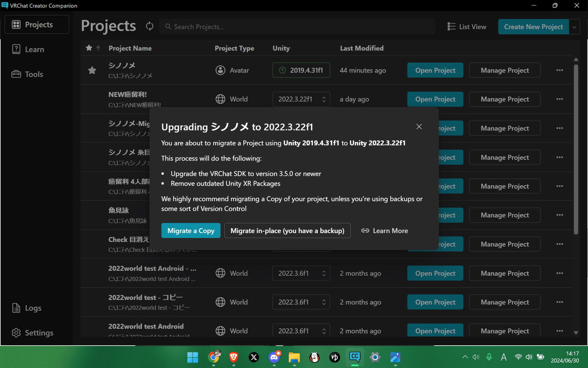The image size is (588, 368).
Task: Click the green 2019.4.31f1 upgrade button
Action: point(301,70)
